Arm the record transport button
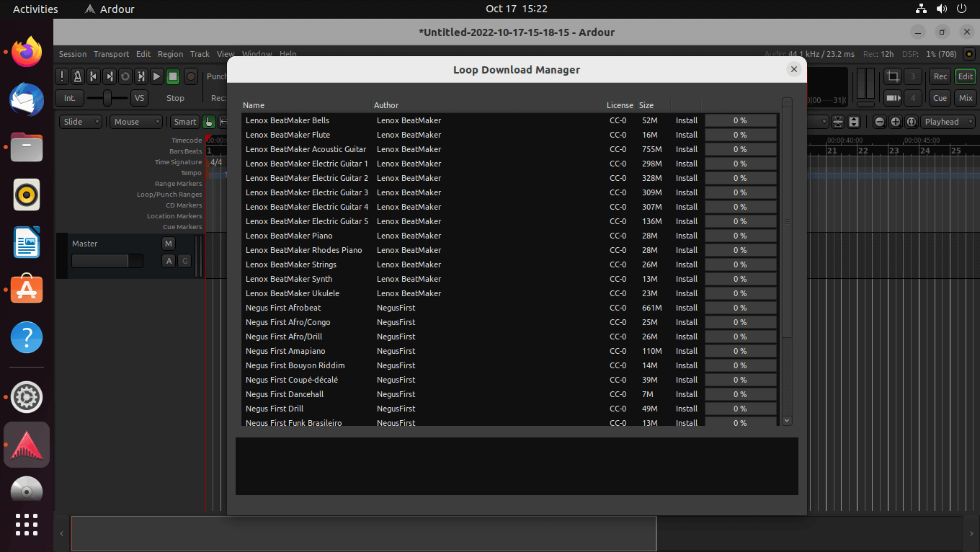This screenshot has height=552, width=980. coord(190,76)
